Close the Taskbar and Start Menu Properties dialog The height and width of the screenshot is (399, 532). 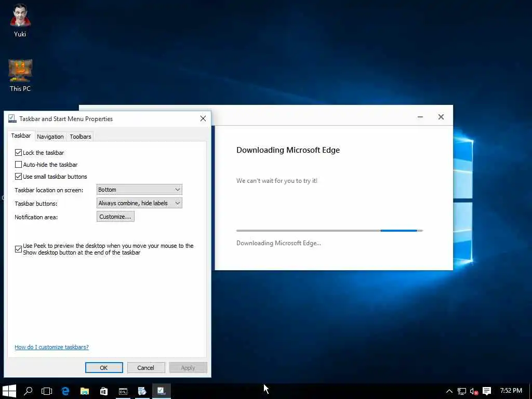(x=203, y=118)
